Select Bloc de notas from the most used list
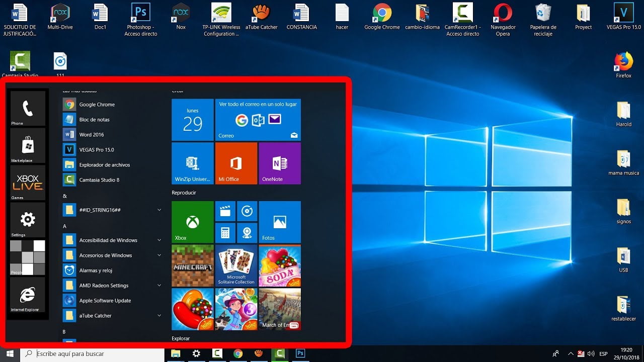 click(x=96, y=119)
